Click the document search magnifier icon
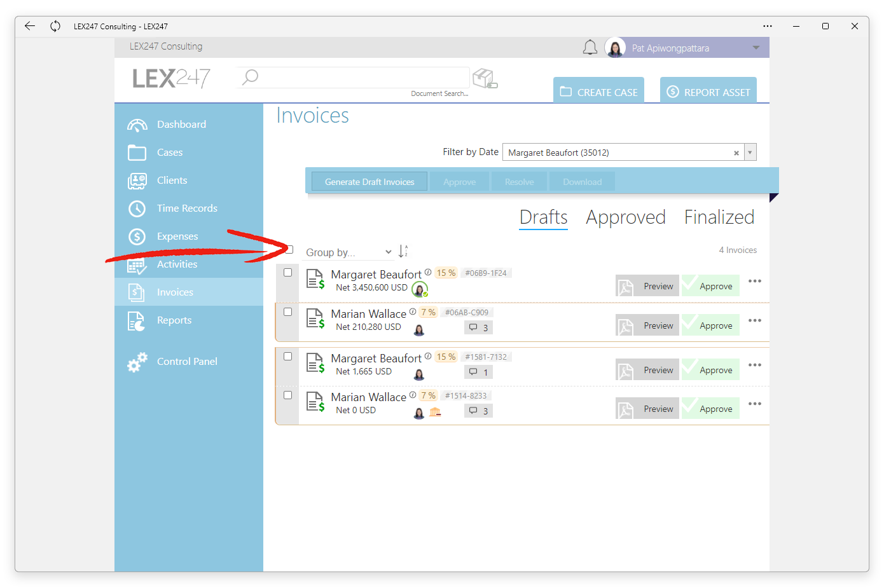This screenshot has height=588, width=884. tap(250, 77)
